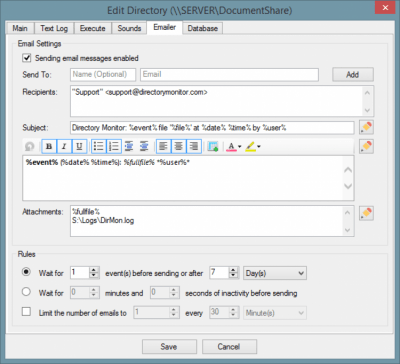Click the Recipients list scroll up arrow
Screen dimensions: 400x364
coord(367,93)
